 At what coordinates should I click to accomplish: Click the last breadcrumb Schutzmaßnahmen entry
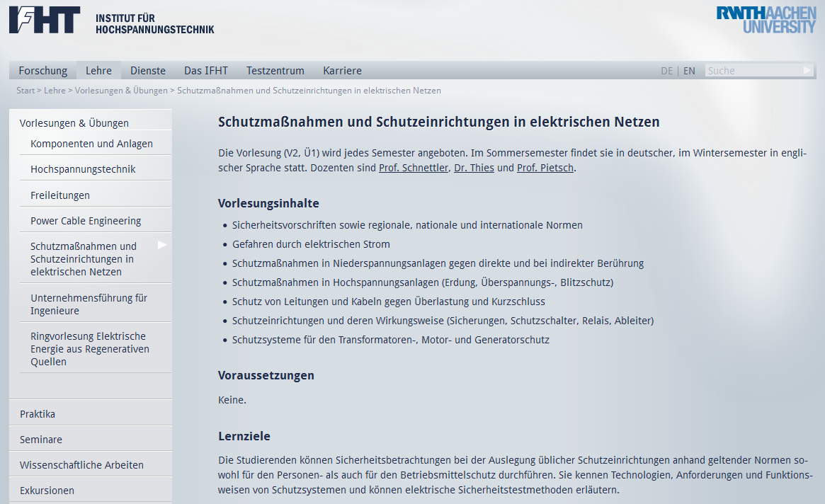click(x=309, y=91)
